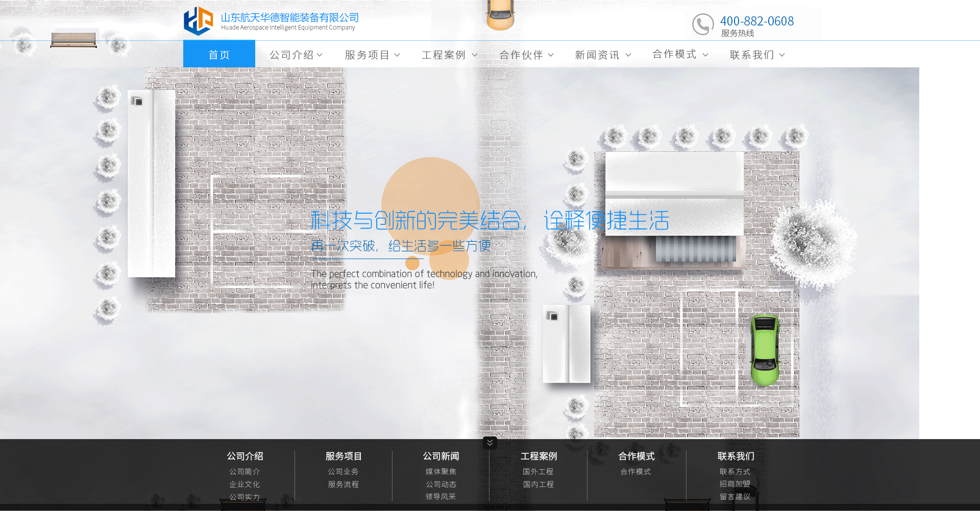Open the 招商加盟 footer link

[735, 483]
